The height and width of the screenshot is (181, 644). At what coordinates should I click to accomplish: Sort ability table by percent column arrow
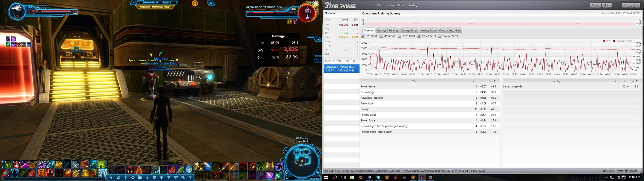coord(637,81)
